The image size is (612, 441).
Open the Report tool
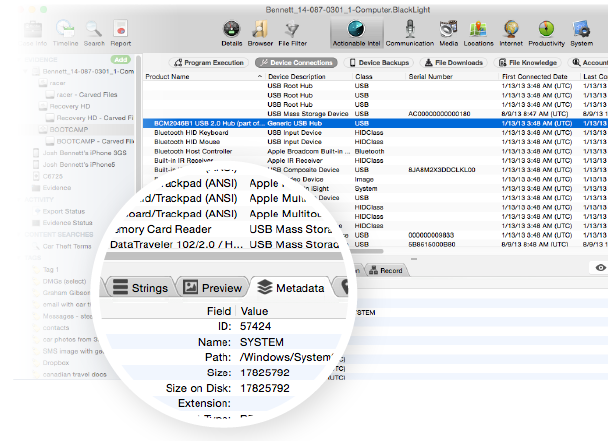121,34
